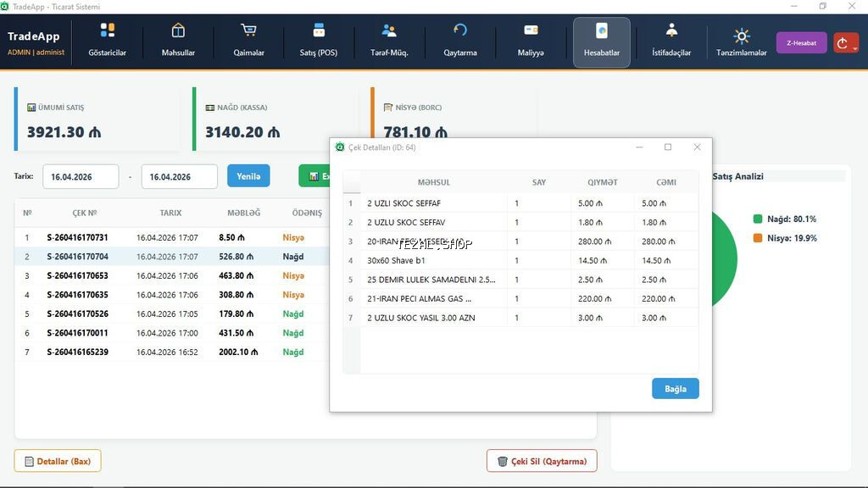Open the Qaimələr invoices section
This screenshot has height=488, width=868.
(248, 38)
